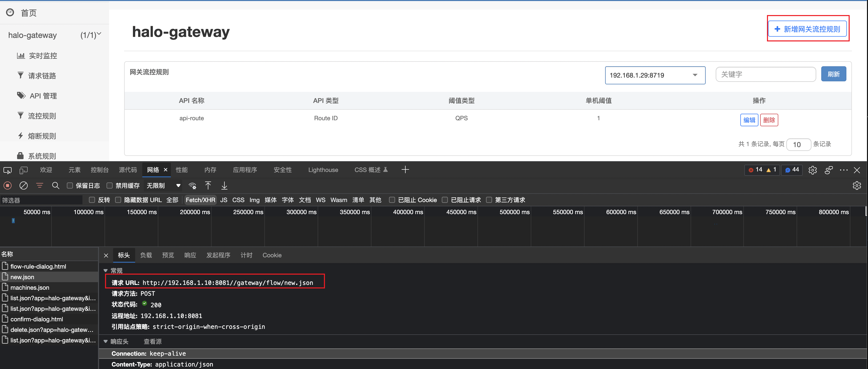This screenshot has width=868, height=369.
Task: Open the Lighthouse tab
Action: pyautogui.click(x=323, y=170)
